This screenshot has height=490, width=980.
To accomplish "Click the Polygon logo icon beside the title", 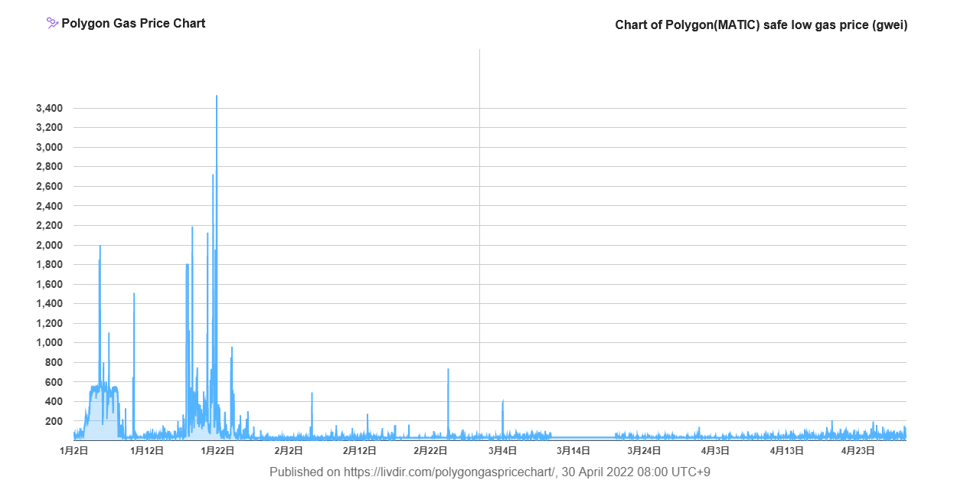I will (52, 23).
